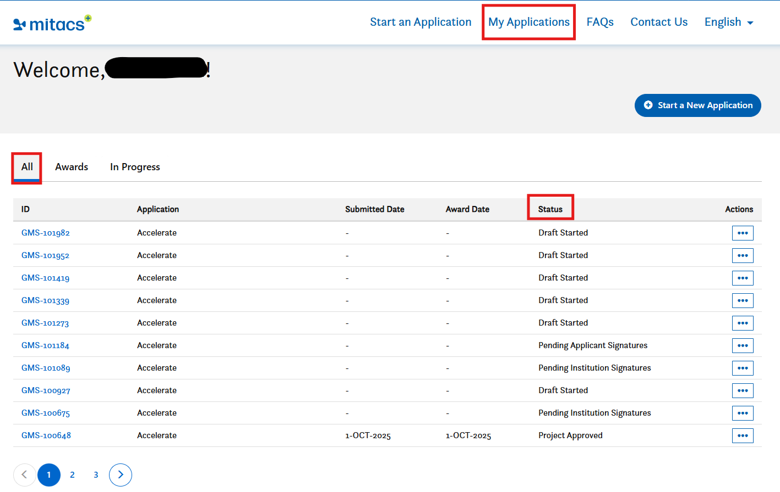Open actions menu for GMS-100648

point(742,435)
